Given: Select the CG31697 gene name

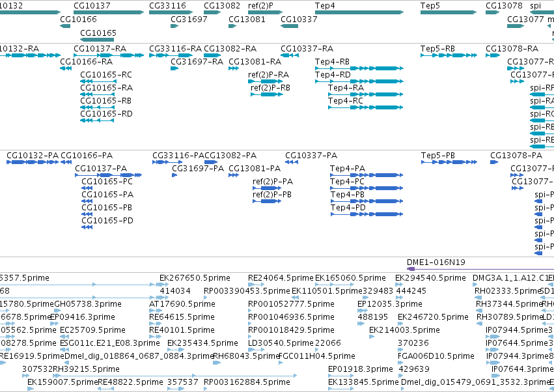Looking at the screenshot, I should pyautogui.click(x=189, y=19).
